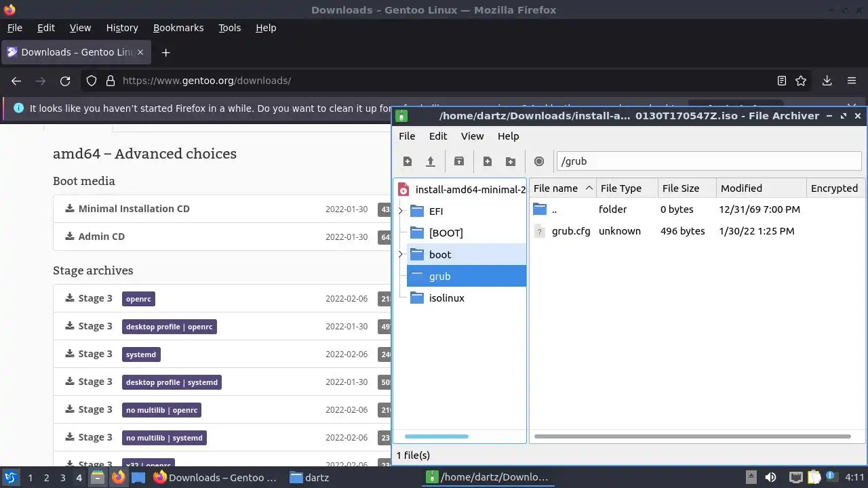Select the Downloads – Gentoo Linux tab
The width and height of the screenshot is (868, 488).
click(x=75, y=52)
